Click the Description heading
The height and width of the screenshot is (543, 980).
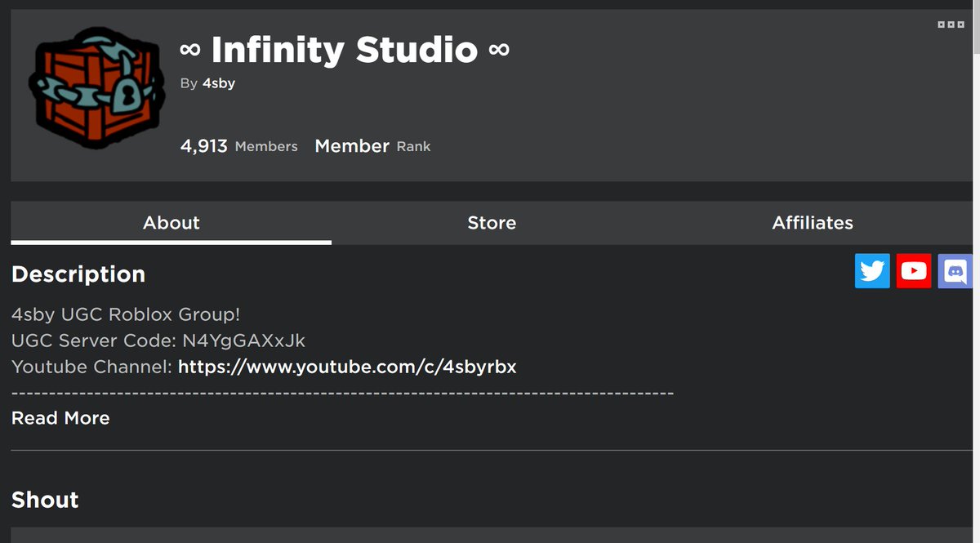[78, 274]
